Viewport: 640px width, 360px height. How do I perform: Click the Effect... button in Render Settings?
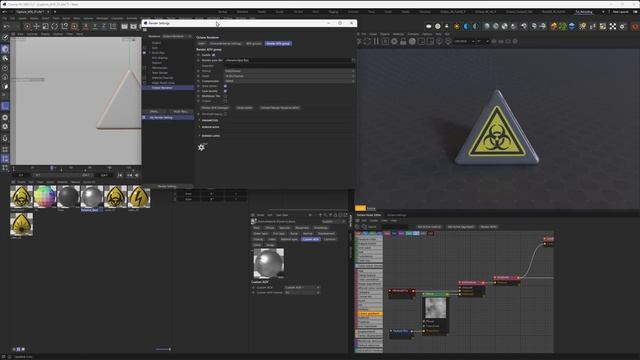click(154, 111)
